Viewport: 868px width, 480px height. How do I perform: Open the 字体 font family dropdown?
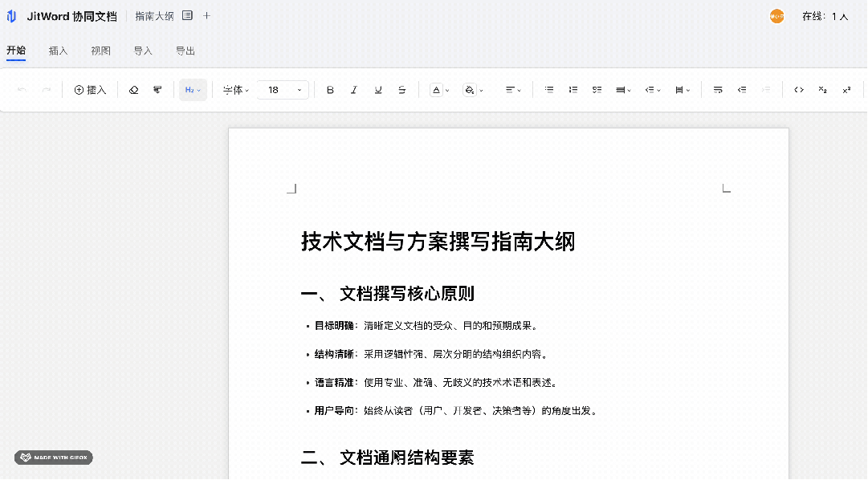(234, 90)
